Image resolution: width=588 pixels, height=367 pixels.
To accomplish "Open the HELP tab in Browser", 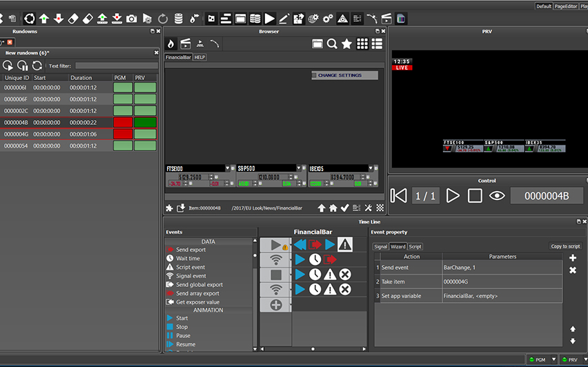I will pyautogui.click(x=199, y=57).
